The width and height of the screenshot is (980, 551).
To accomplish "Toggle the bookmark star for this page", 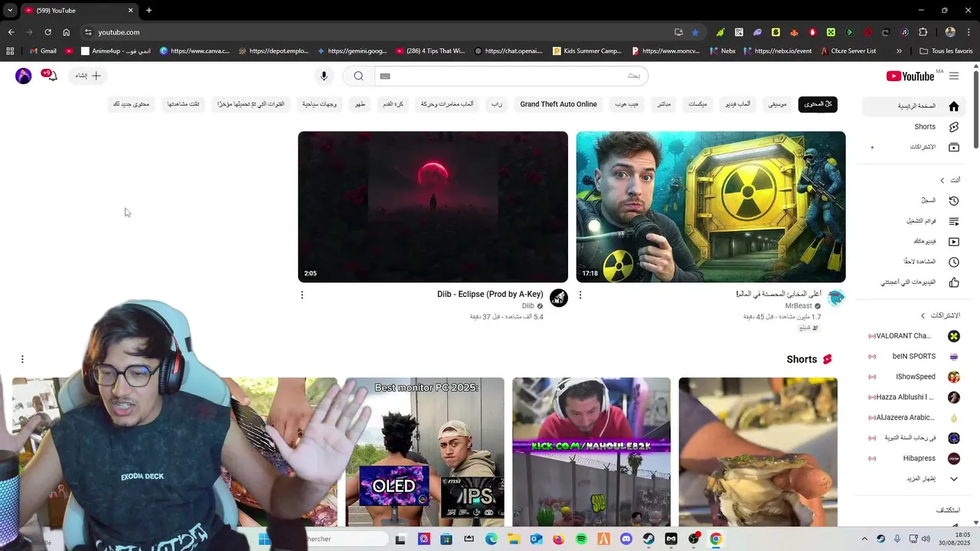I will pos(695,32).
